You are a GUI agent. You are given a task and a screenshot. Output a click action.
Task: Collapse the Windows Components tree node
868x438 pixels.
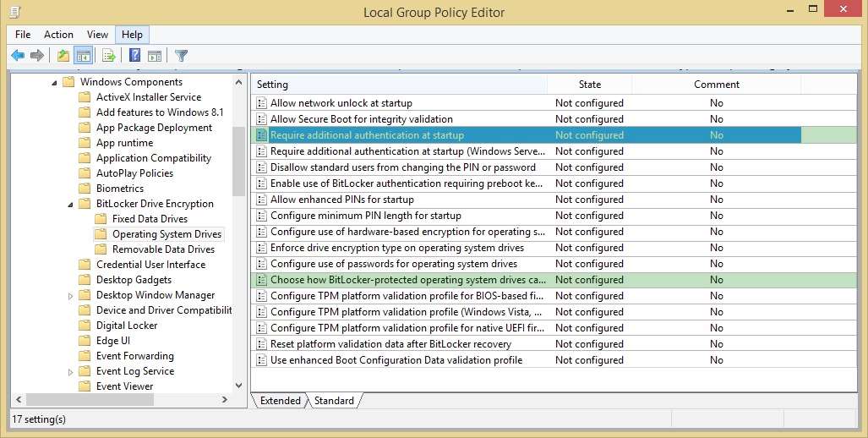point(54,83)
